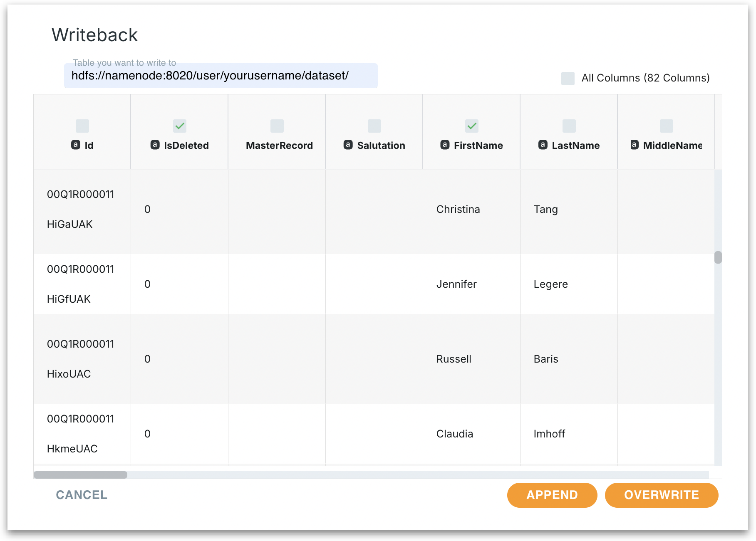Screen dimensions: 756x541
Task: Click the type icon beside Salutation header
Action: pos(348,145)
